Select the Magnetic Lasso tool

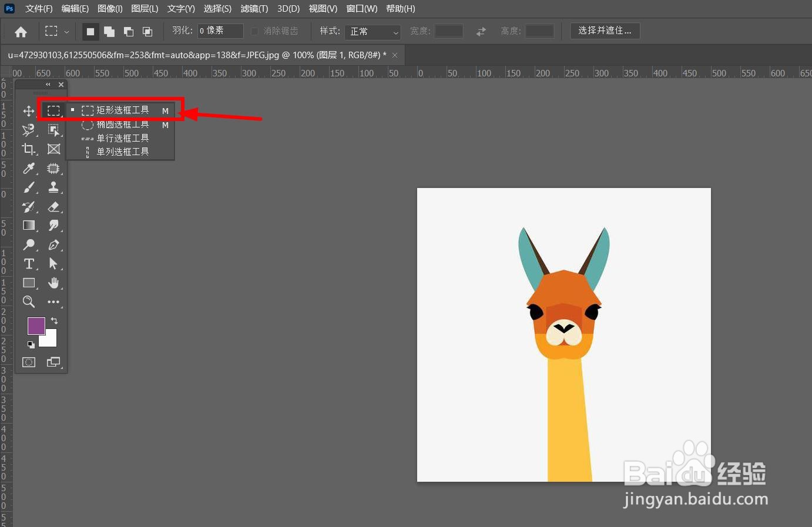(x=28, y=130)
